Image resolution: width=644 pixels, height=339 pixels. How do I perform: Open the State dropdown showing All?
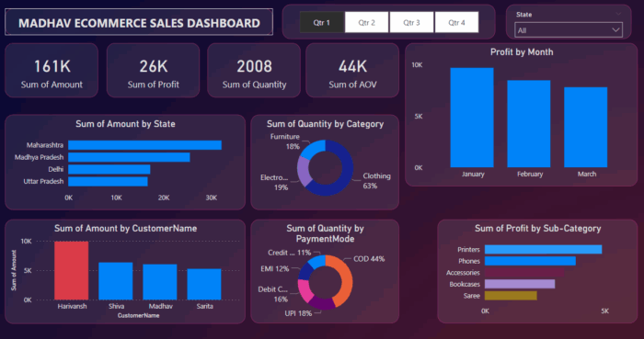coord(569,30)
